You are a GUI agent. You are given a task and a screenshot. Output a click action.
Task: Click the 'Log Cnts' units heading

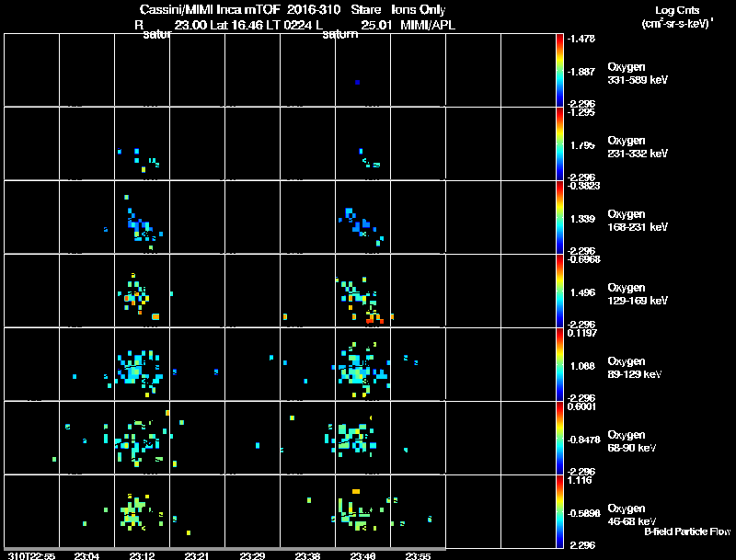click(677, 10)
